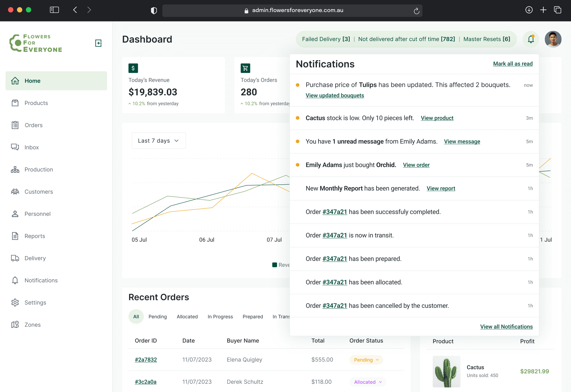Switch to the In Progress tab

(220, 317)
